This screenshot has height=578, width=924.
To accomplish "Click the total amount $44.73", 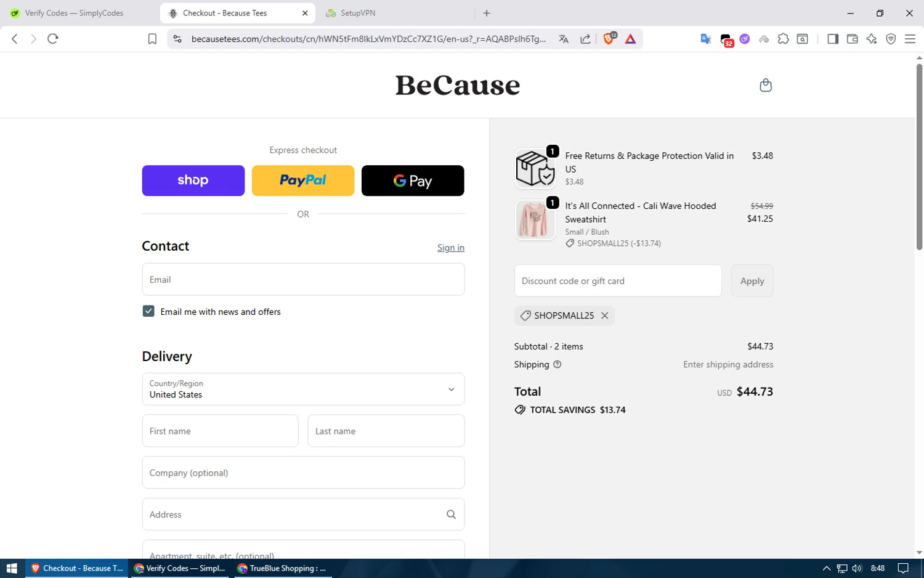I will pos(755,391).
